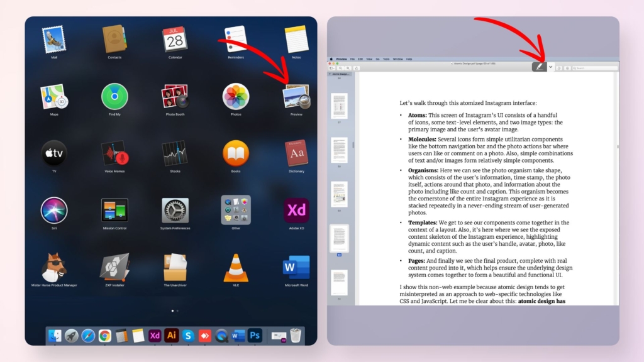Select page 58 thumbnail in sidebar
This screenshot has height=362, width=644.
tap(339, 150)
